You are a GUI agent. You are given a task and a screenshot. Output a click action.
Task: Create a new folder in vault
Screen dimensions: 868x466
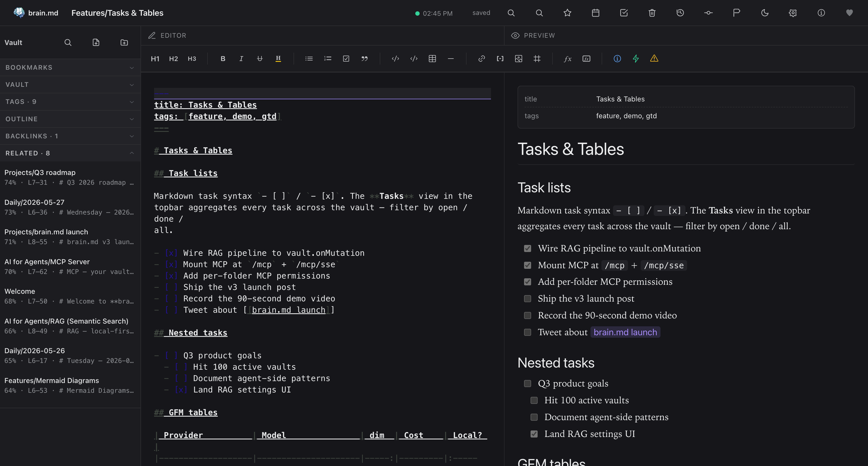[124, 43]
